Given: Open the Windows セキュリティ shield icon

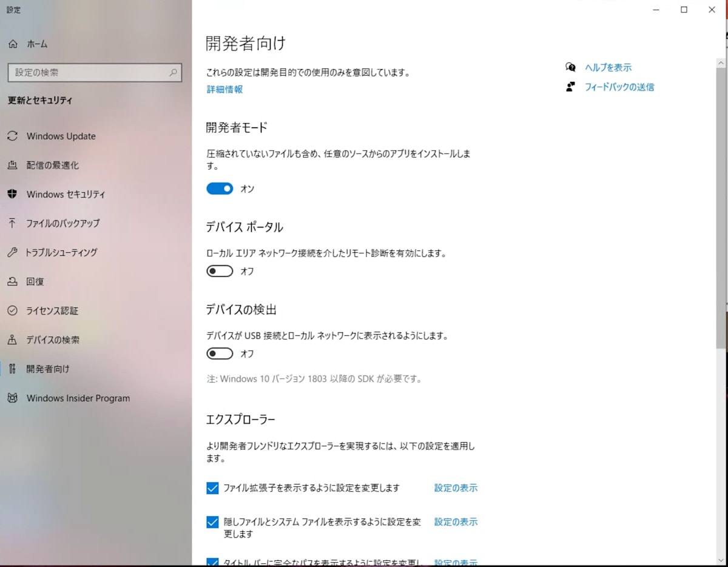Looking at the screenshot, I should tap(12, 194).
